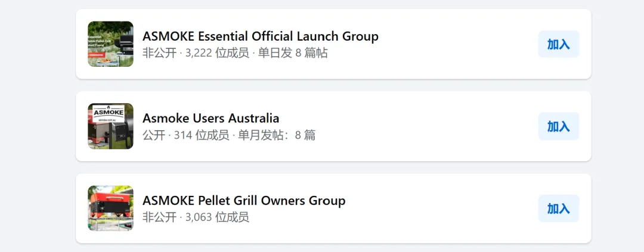Viewport: 644px width, 252px height.
Task: Click the ASMOKE Essential Official Launch Group thumbnail
Action: coord(110,44)
